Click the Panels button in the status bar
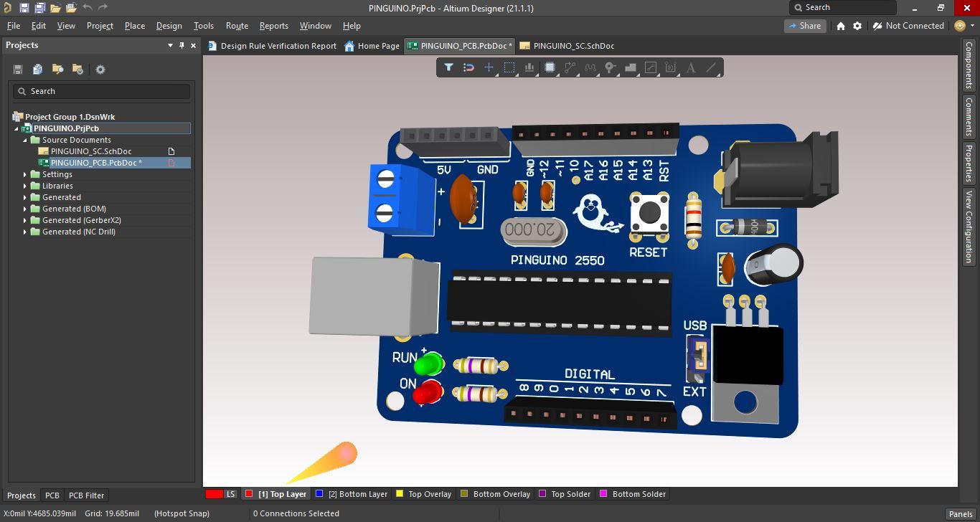Viewport: 980px width, 522px height. point(961,514)
